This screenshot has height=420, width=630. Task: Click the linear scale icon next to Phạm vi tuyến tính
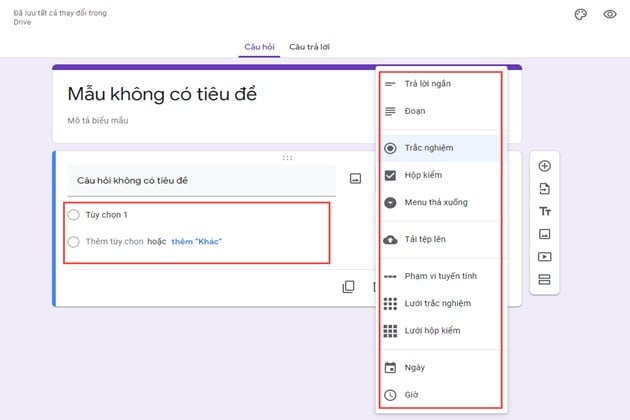tap(390, 277)
